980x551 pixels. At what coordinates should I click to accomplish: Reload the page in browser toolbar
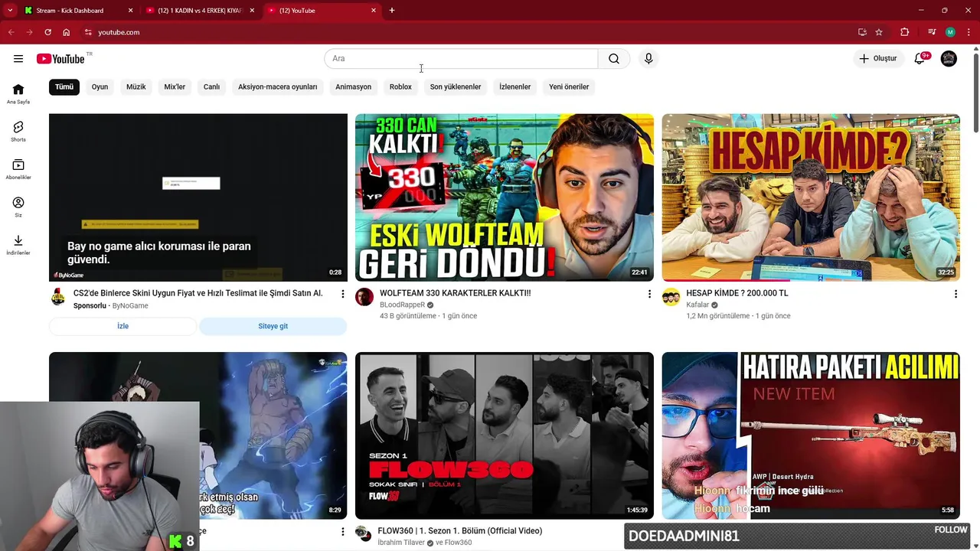coord(47,32)
